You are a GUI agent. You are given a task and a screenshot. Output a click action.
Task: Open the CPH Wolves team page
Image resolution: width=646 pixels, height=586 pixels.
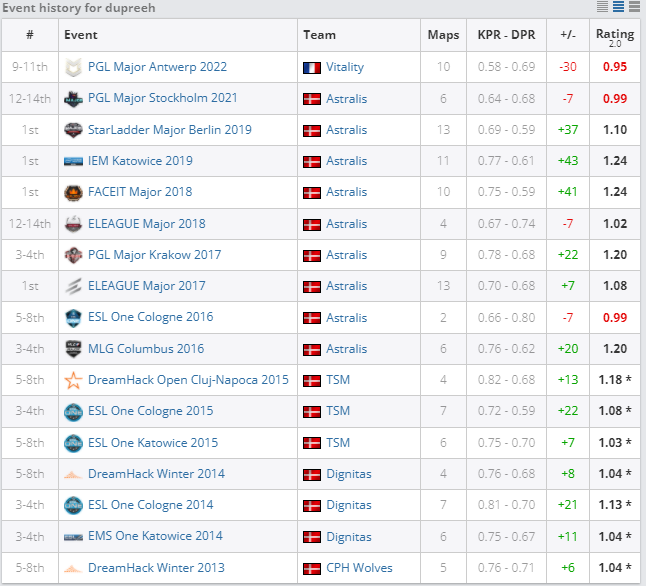click(359, 568)
